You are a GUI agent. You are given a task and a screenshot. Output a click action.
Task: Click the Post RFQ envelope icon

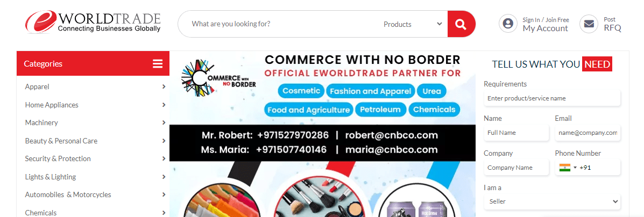click(x=589, y=24)
